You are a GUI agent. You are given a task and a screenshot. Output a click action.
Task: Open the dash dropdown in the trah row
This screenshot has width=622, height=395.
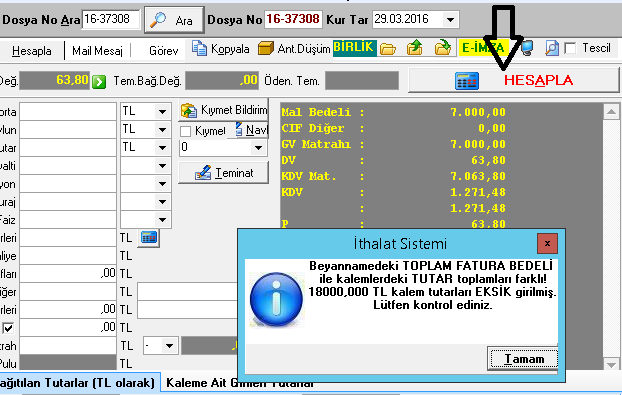(169, 346)
